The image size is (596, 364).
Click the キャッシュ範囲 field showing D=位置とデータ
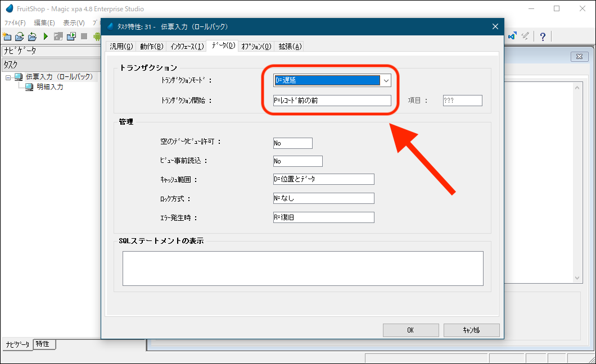323,179
